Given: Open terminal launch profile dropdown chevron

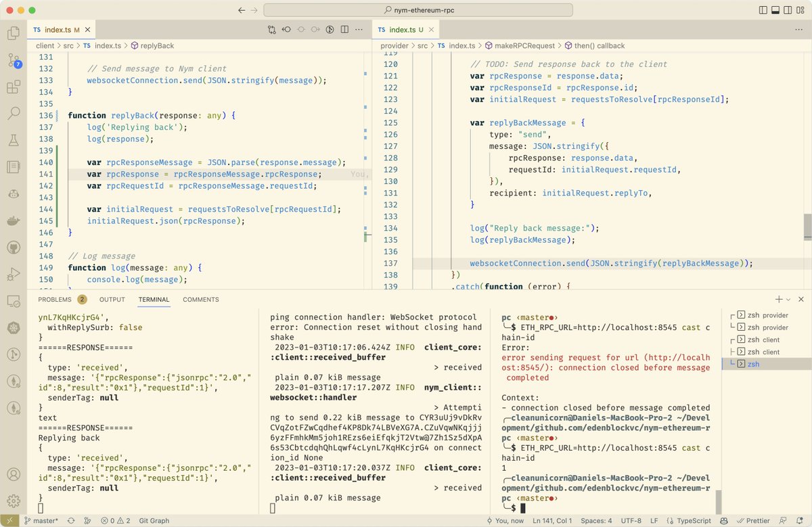Looking at the screenshot, I should tap(788, 299).
